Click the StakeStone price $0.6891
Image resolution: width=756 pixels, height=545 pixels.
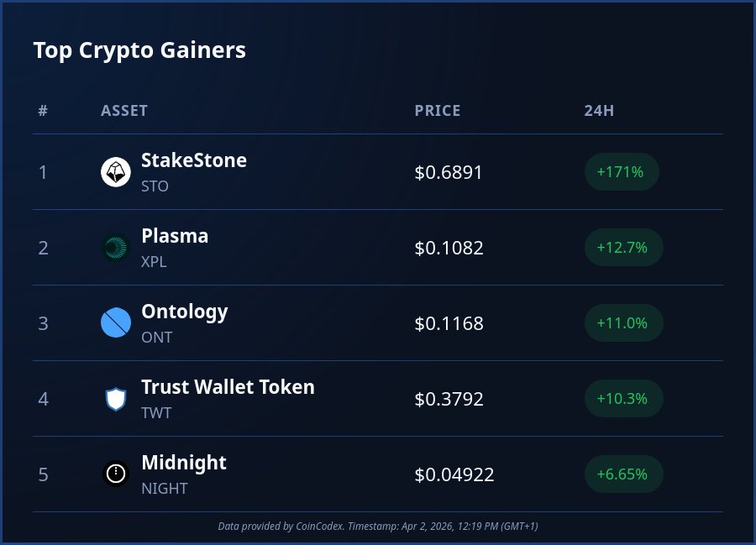(x=449, y=173)
